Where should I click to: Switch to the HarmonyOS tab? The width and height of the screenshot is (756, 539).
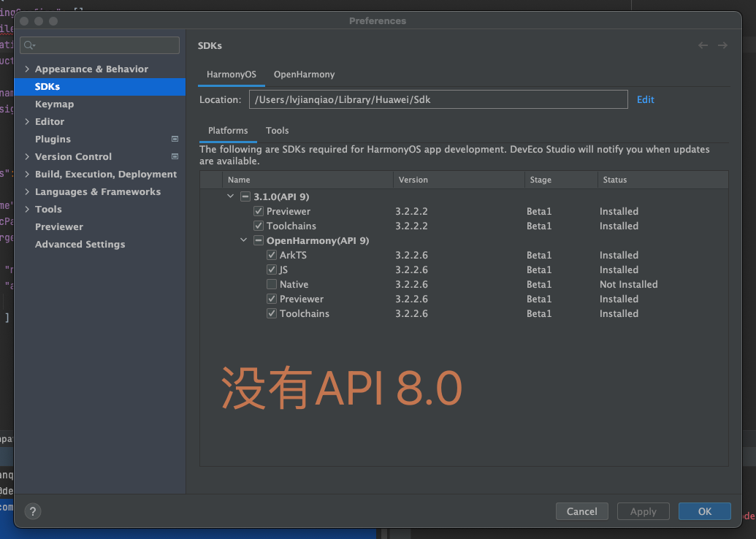click(x=232, y=74)
